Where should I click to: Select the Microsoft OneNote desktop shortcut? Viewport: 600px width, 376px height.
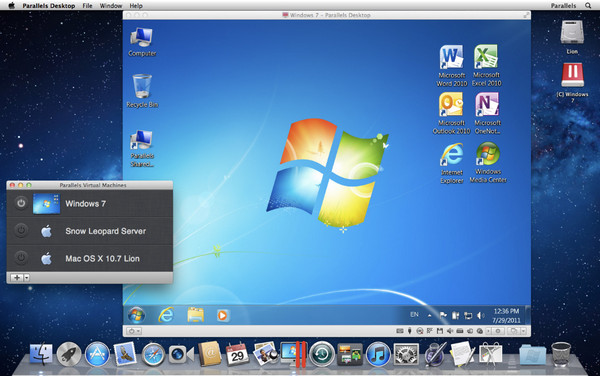[x=487, y=114]
